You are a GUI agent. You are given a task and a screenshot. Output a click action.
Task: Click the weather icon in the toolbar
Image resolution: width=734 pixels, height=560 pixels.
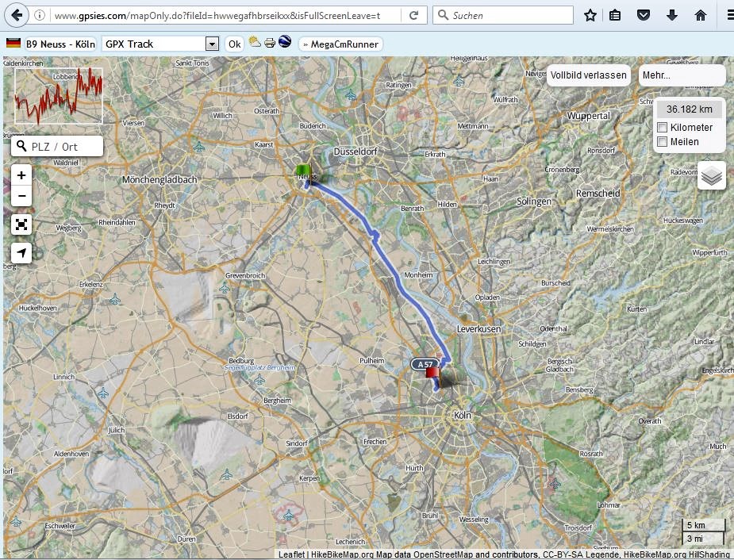point(255,43)
